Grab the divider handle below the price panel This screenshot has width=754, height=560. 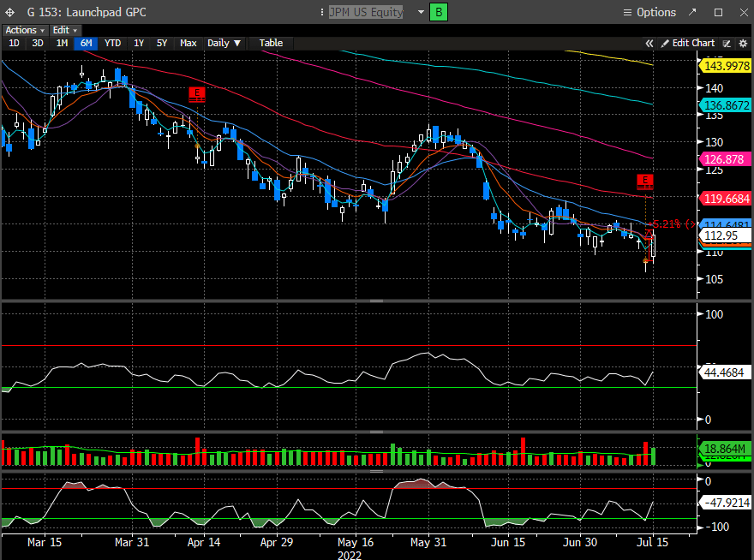click(x=376, y=301)
